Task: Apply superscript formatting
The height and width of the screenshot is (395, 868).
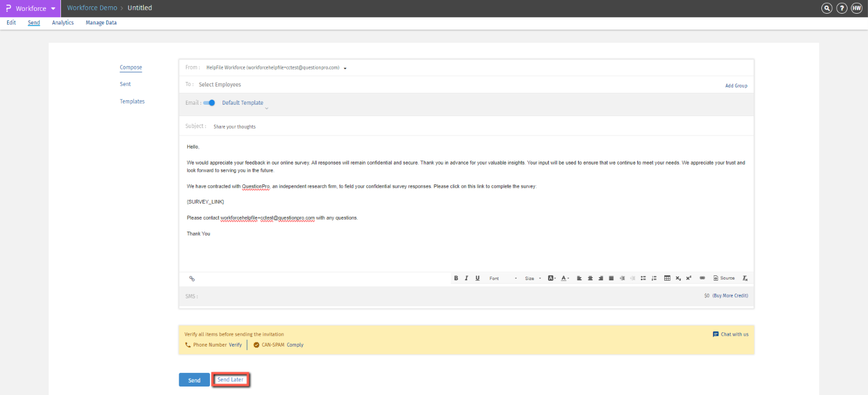Action: 689,278
